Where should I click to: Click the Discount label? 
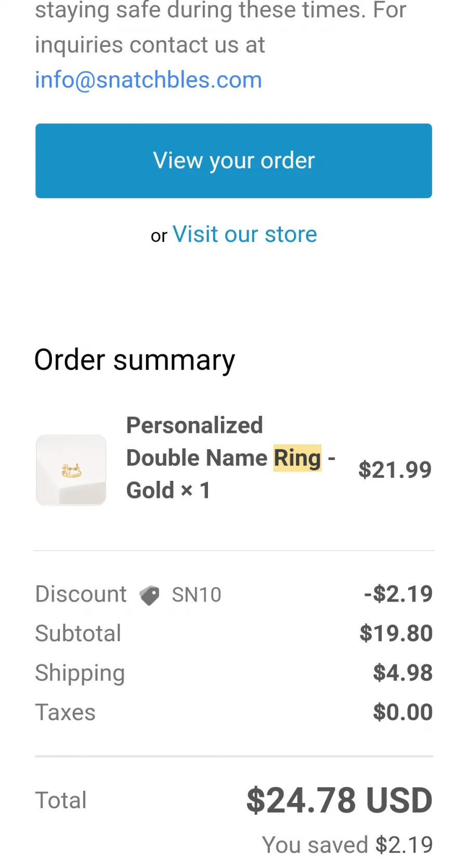coord(81,594)
